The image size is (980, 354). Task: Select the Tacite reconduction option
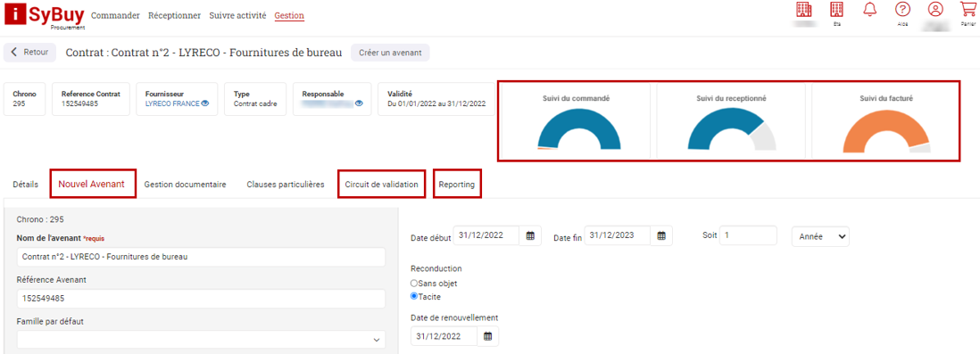tap(414, 297)
